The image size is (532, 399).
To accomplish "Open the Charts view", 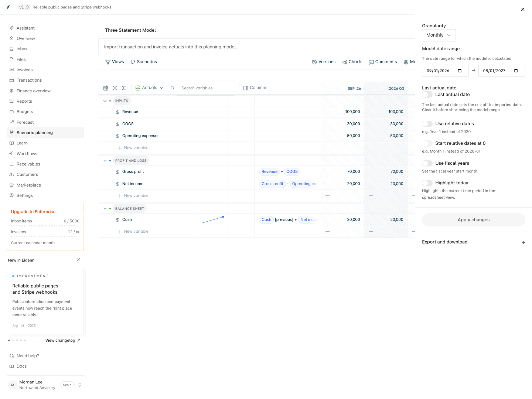I will [352, 62].
